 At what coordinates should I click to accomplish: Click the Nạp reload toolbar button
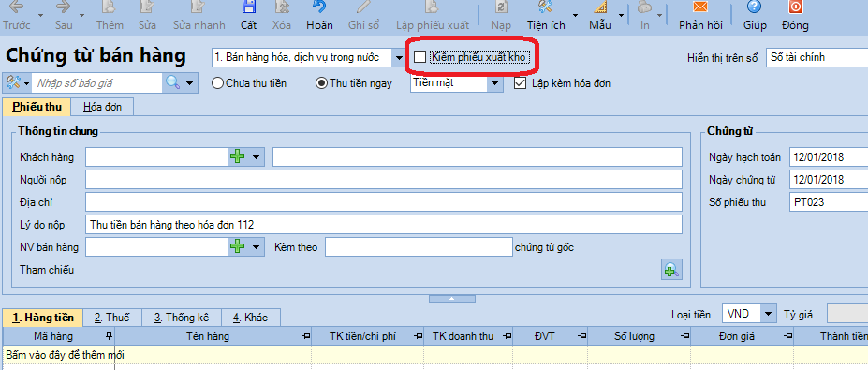click(501, 16)
